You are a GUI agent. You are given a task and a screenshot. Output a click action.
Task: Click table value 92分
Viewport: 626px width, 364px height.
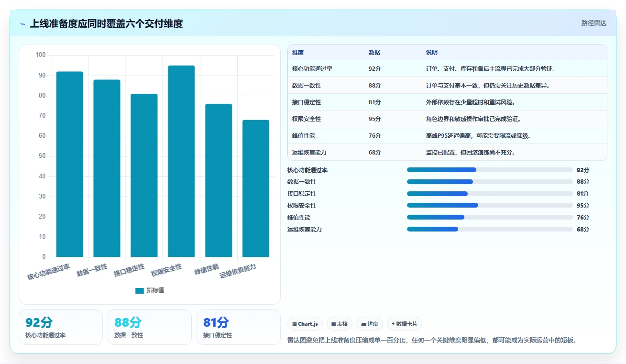pos(375,69)
